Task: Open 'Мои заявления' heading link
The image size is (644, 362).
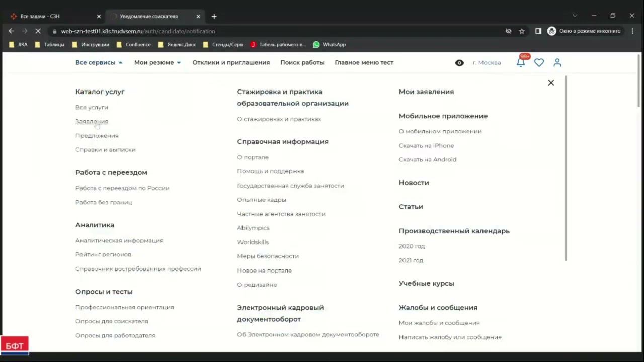Action: pyautogui.click(x=427, y=92)
